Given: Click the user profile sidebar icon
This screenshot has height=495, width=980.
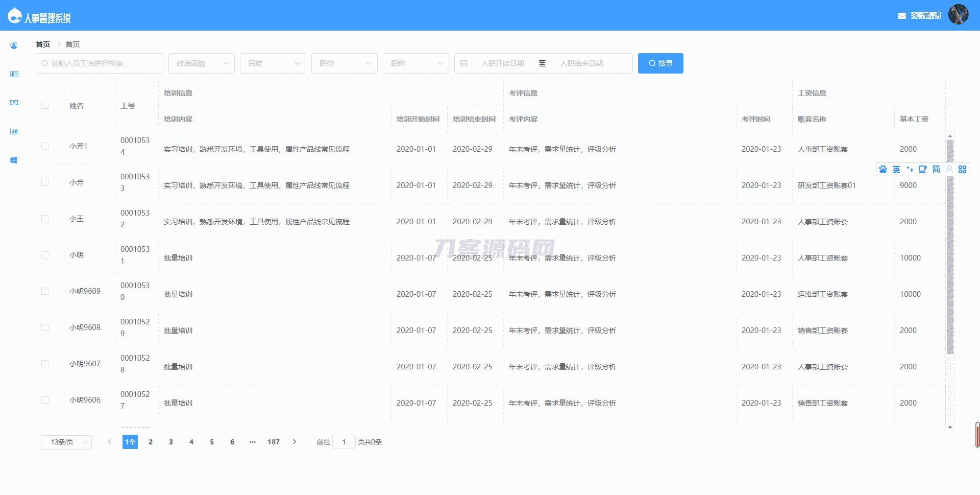Looking at the screenshot, I should point(14,45).
